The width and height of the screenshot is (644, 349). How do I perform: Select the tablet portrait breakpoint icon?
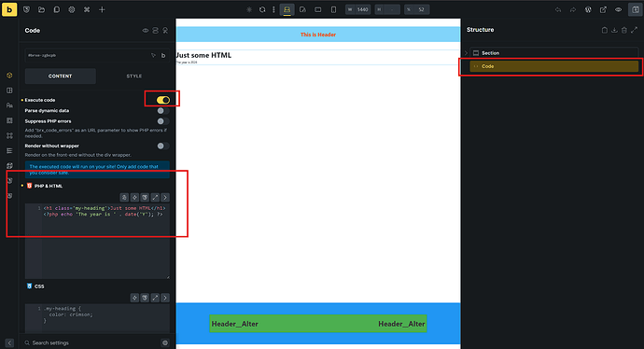point(302,9)
